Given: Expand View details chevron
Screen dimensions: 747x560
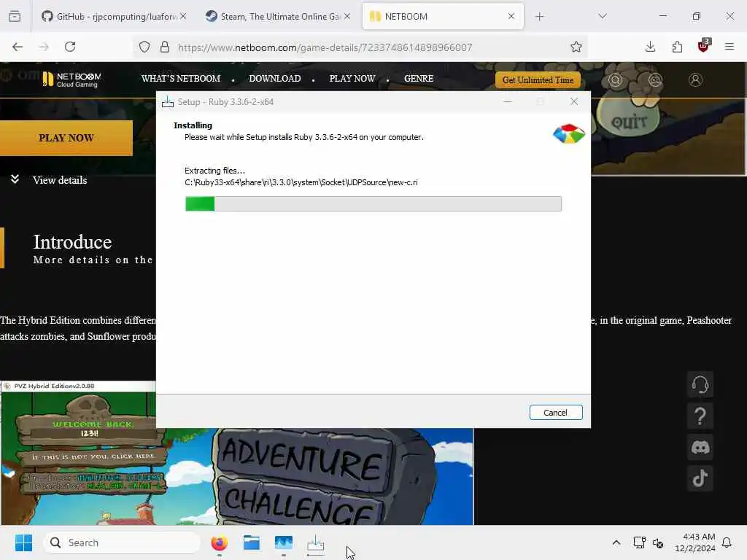Looking at the screenshot, I should tap(15, 179).
